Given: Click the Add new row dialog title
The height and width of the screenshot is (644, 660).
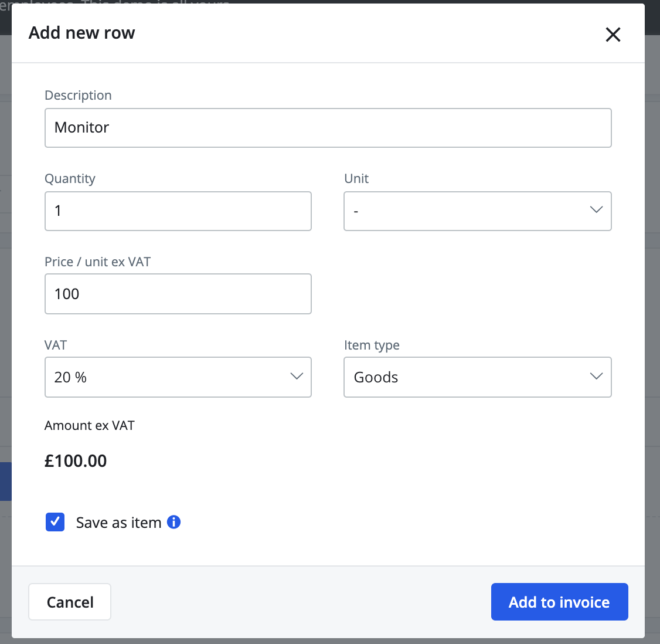Looking at the screenshot, I should (81, 33).
